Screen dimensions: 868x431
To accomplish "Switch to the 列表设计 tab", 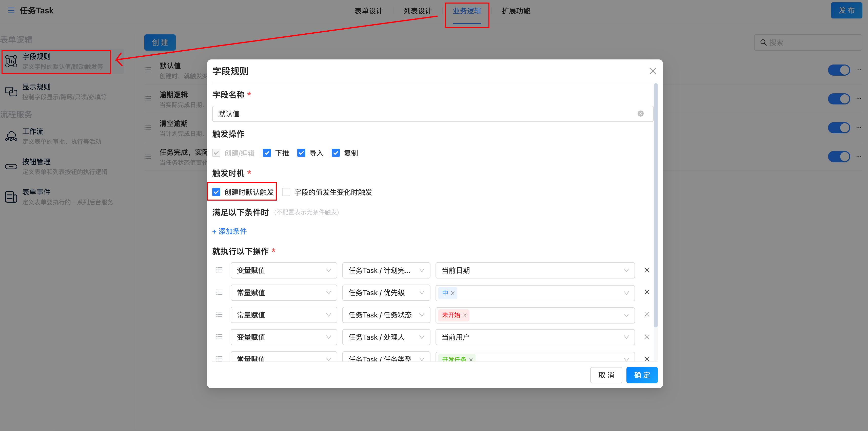I will (x=418, y=11).
